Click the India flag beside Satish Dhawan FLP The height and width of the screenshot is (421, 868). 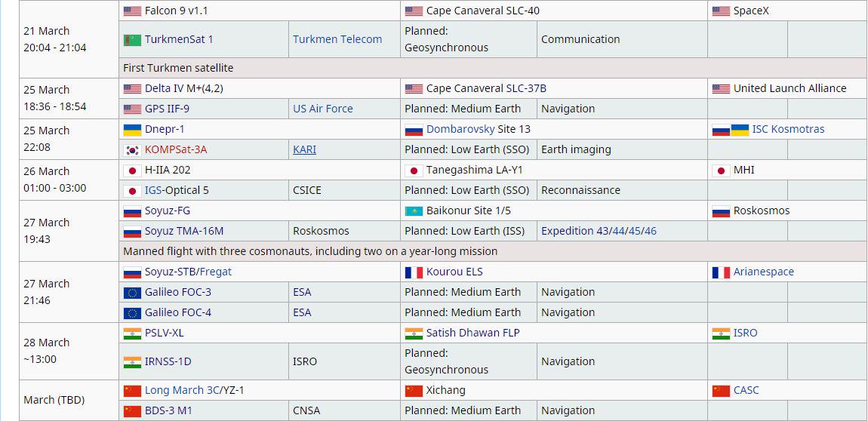pos(414,333)
